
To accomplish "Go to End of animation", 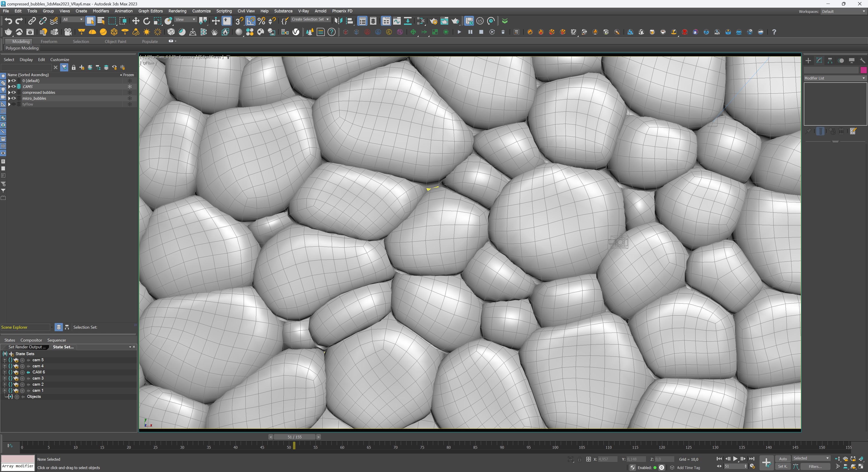I will (752, 458).
